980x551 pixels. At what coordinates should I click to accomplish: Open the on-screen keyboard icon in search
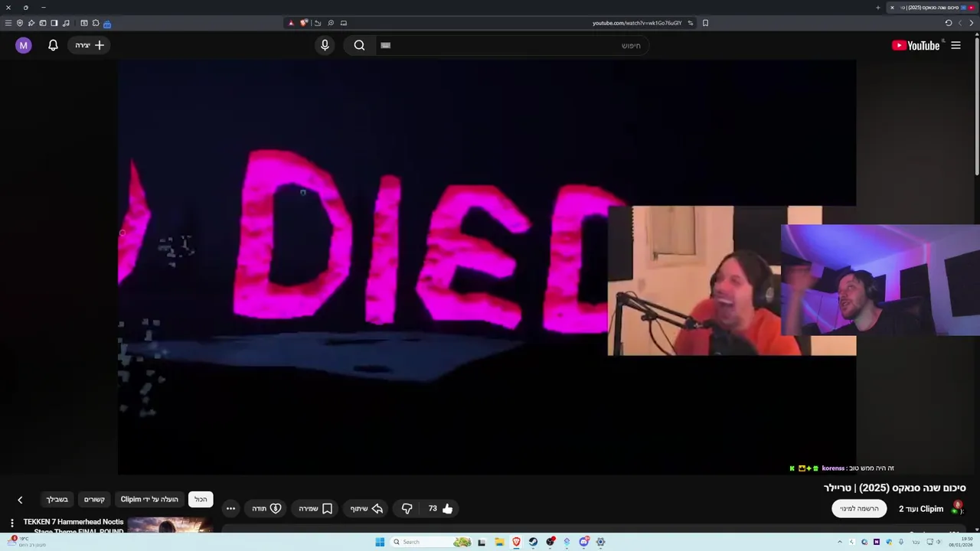coord(386,45)
